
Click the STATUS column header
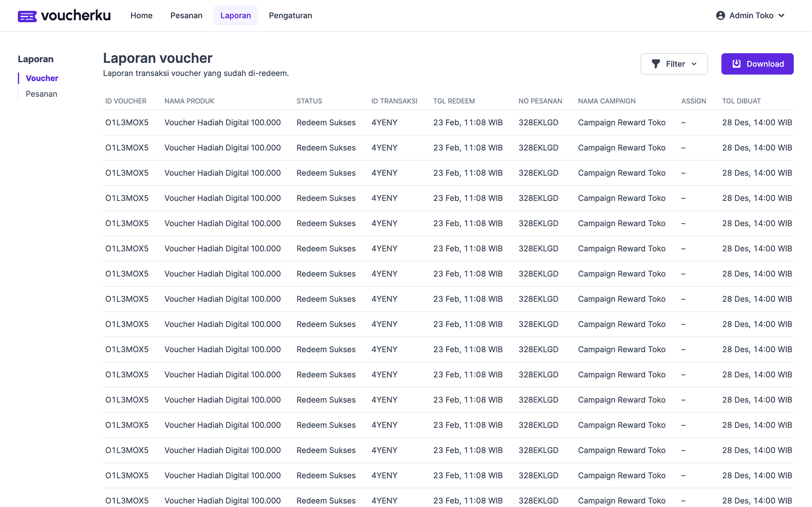309,101
